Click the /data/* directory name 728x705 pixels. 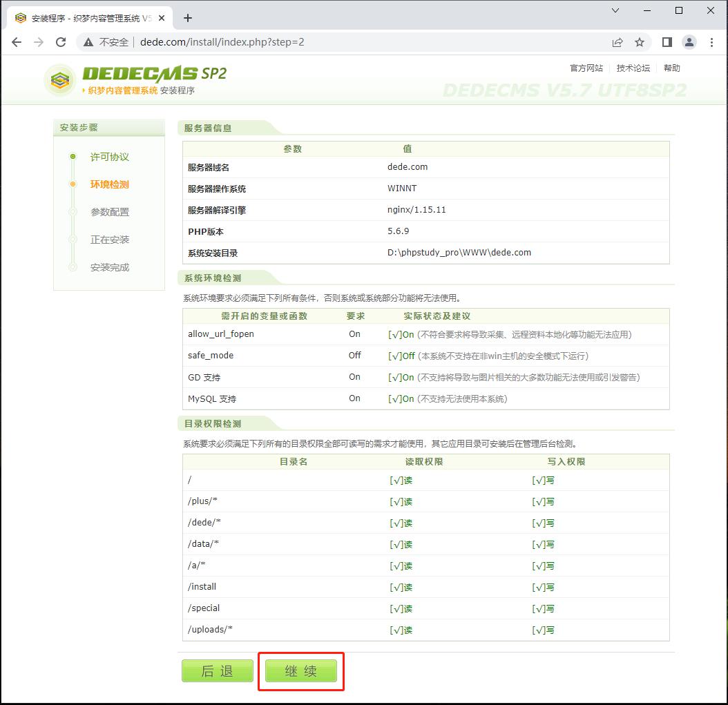pos(203,544)
